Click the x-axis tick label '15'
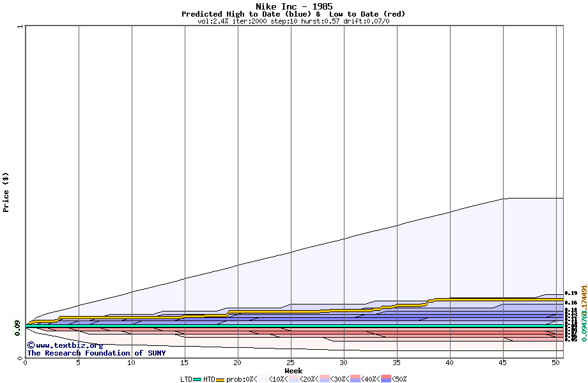Viewport: 588px width, 383px height. coord(184,363)
